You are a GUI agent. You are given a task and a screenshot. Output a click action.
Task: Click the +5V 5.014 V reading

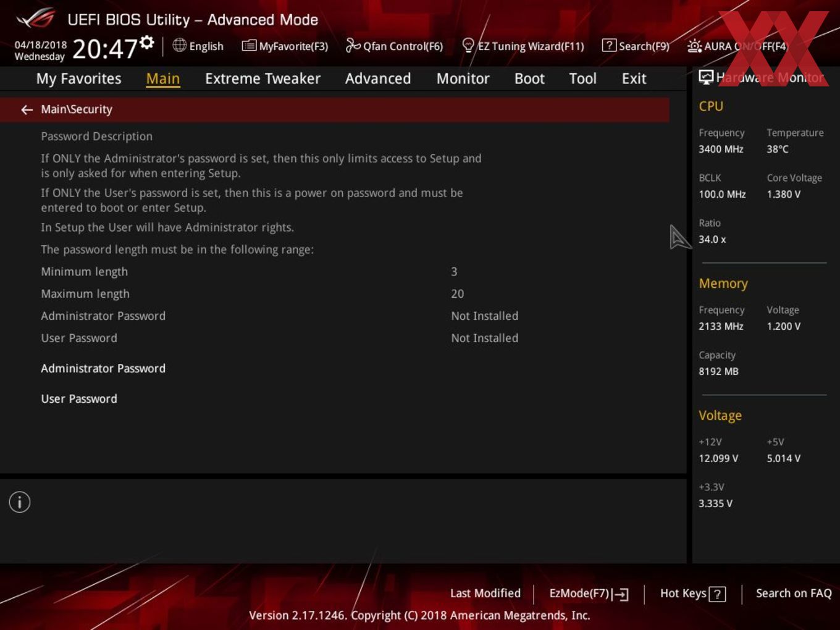pos(784,459)
